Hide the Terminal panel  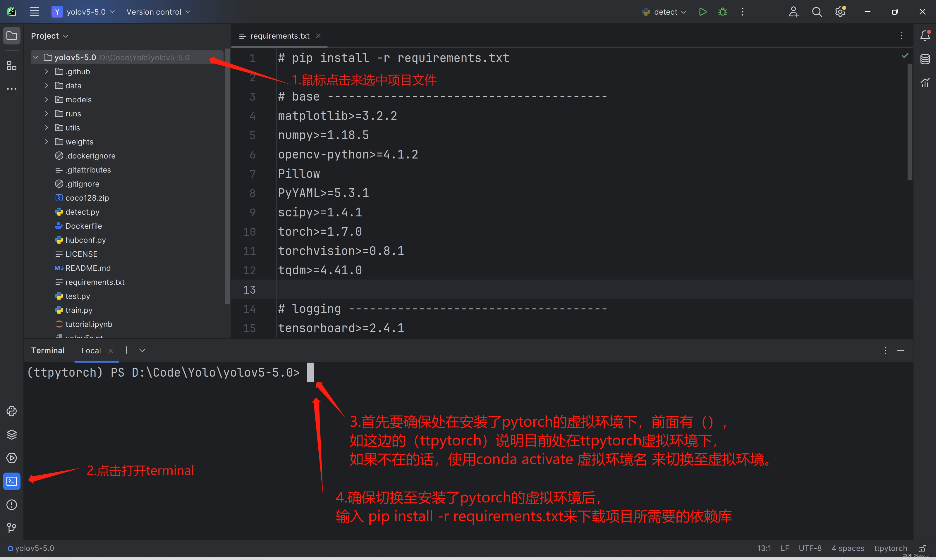coord(901,350)
